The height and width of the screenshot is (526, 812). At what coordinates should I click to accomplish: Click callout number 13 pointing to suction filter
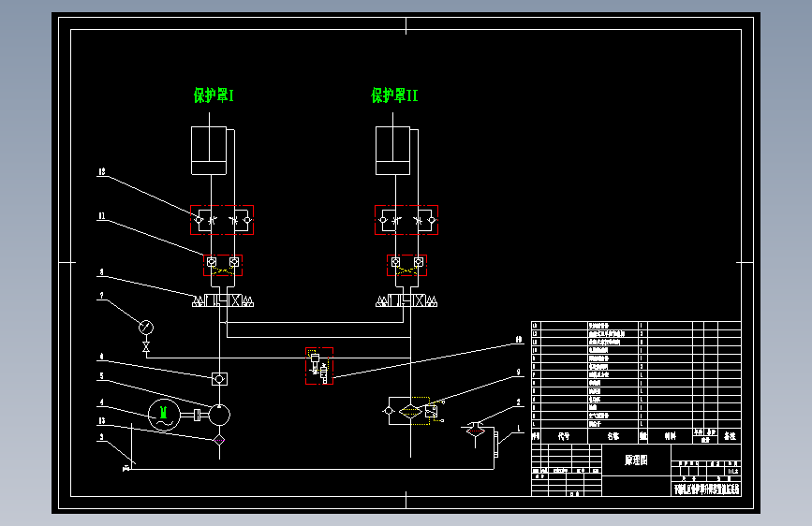(x=102, y=421)
